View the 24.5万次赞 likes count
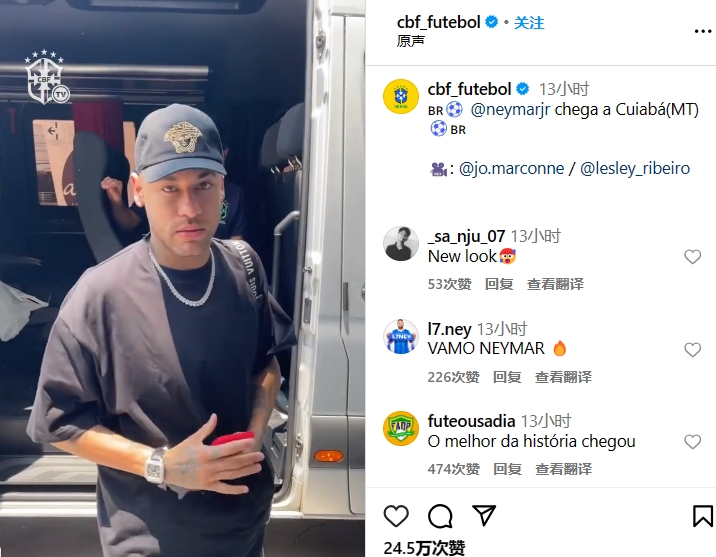The image size is (716, 557). tap(424, 548)
